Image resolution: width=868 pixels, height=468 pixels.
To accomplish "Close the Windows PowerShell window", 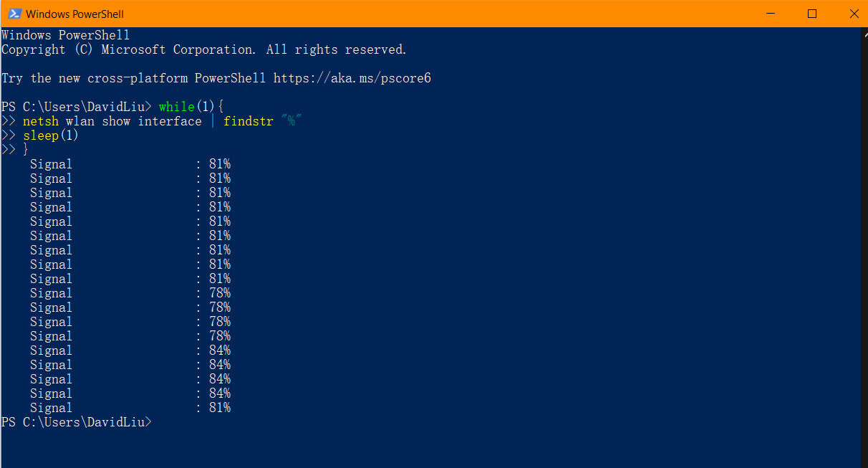I will (x=853, y=14).
